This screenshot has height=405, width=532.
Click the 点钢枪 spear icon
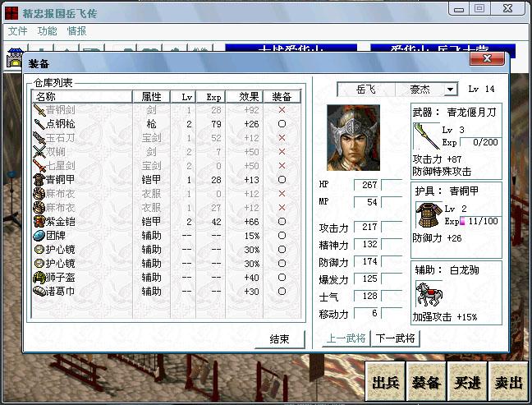(39, 124)
